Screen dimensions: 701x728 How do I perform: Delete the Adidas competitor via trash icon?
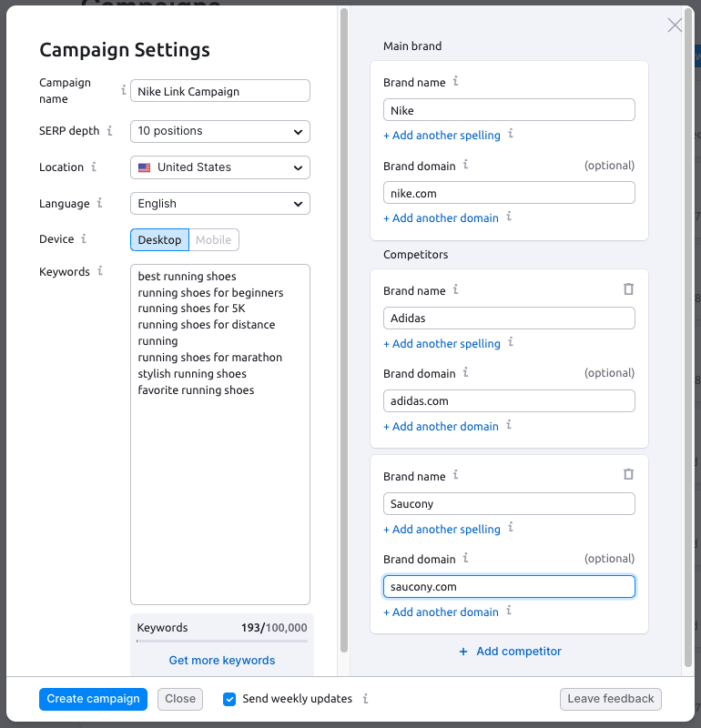point(628,289)
